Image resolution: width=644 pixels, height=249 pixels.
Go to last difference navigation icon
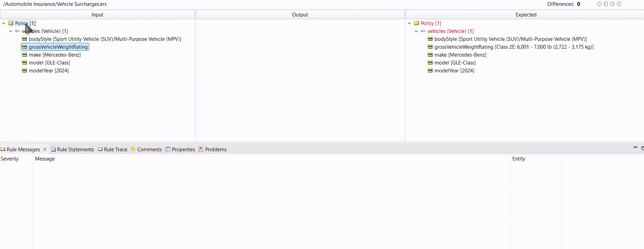coord(619,4)
